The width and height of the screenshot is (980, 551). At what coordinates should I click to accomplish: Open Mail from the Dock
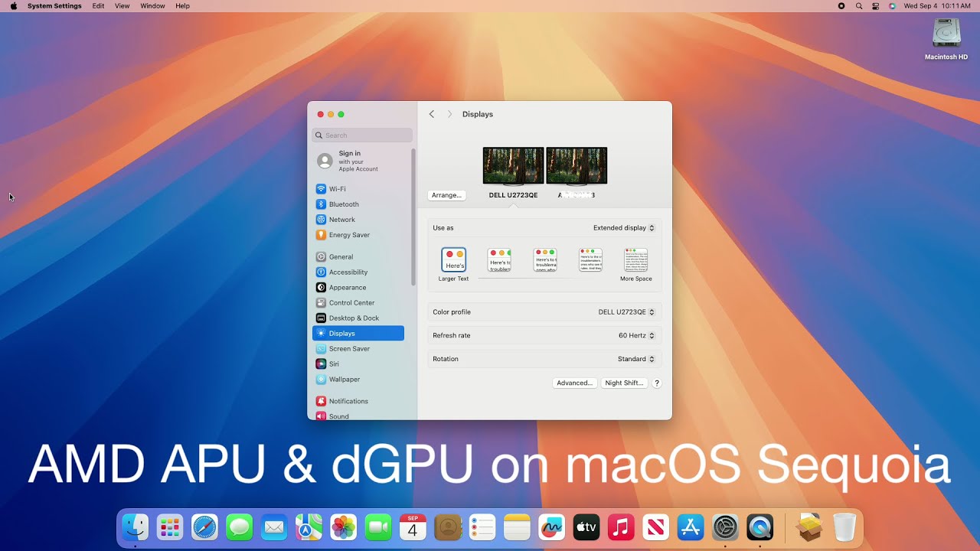(x=274, y=527)
